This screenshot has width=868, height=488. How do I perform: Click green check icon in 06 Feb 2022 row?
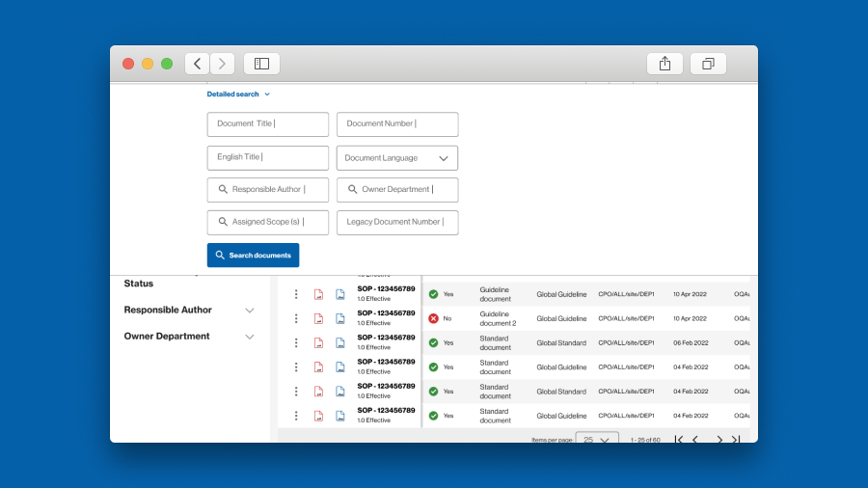(433, 343)
